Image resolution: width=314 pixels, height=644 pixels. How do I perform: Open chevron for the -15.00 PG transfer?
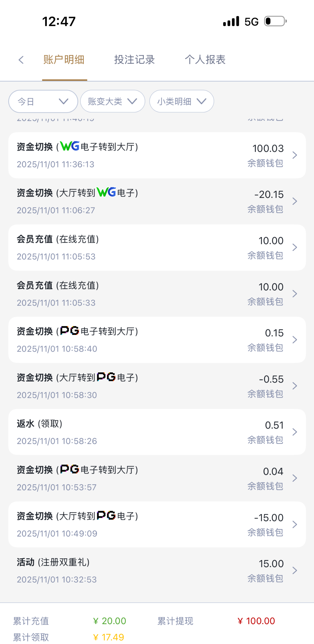click(x=295, y=525)
